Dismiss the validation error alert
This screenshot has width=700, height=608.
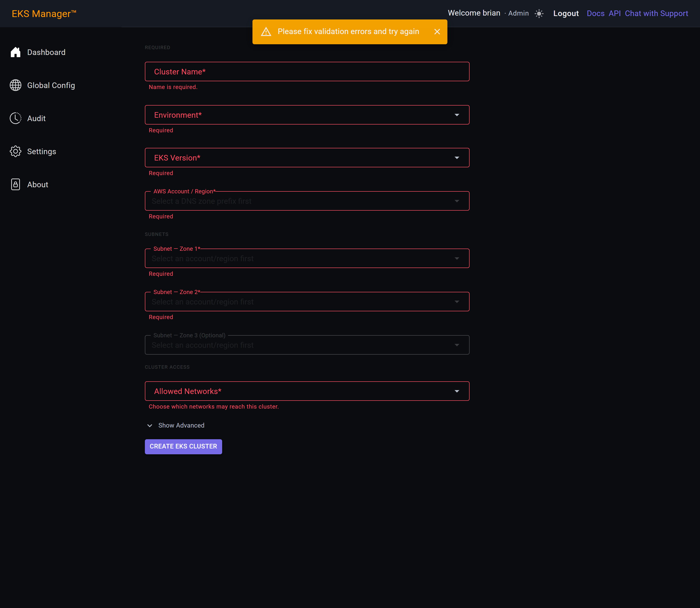click(x=437, y=32)
